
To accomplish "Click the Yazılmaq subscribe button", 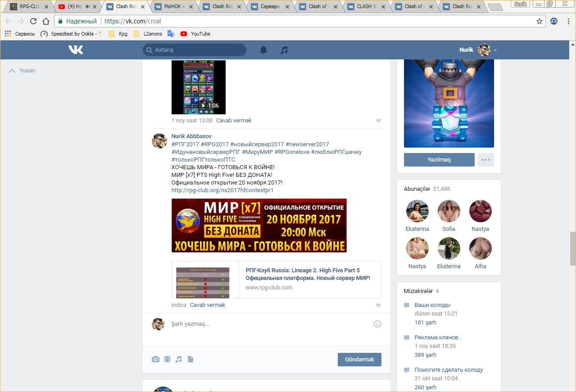I will pyautogui.click(x=439, y=160).
